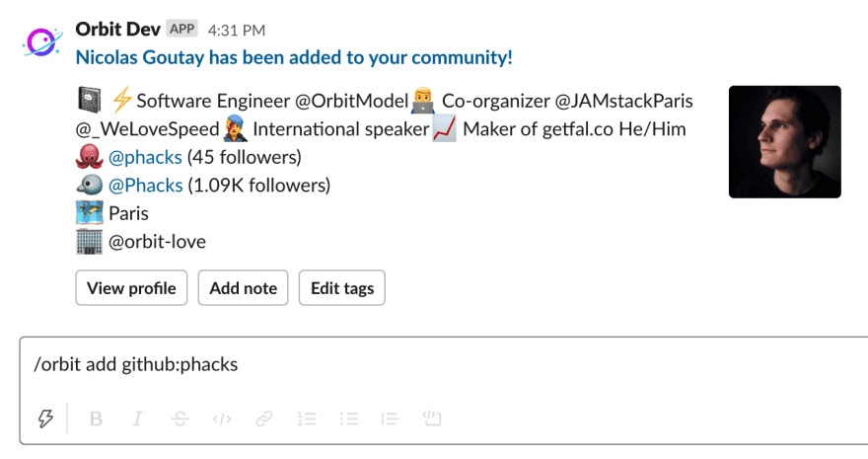Open the @Phacks Twitter link
This screenshot has height=459, width=868.
146,185
